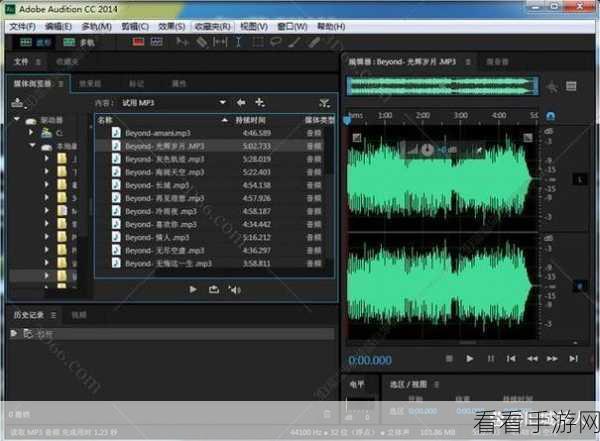Open the 帮助(H) menu
Screen dimensions: 600x441
pyautogui.click(x=331, y=26)
